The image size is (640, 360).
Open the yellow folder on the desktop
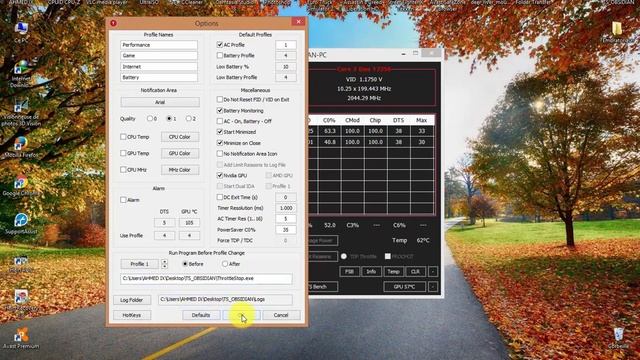(x=617, y=32)
